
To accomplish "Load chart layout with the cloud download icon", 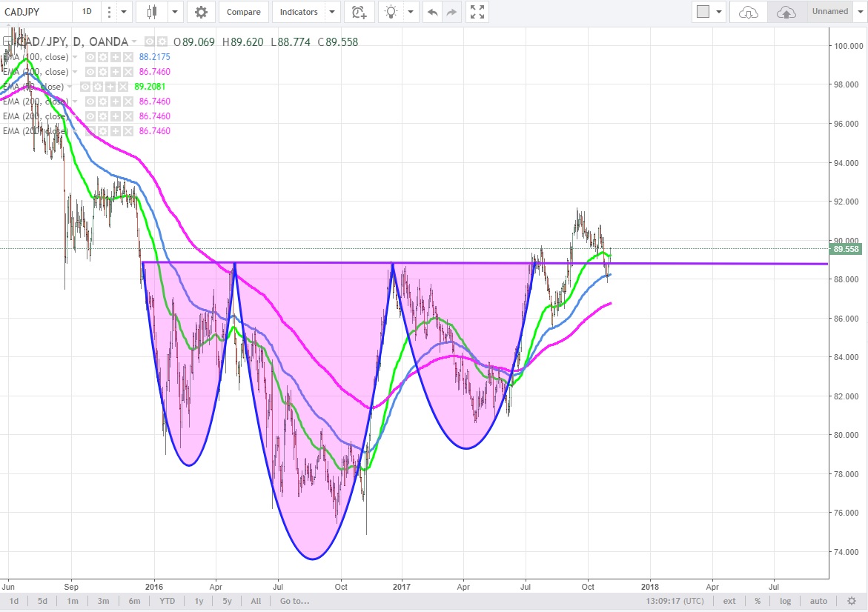I will click(x=749, y=12).
